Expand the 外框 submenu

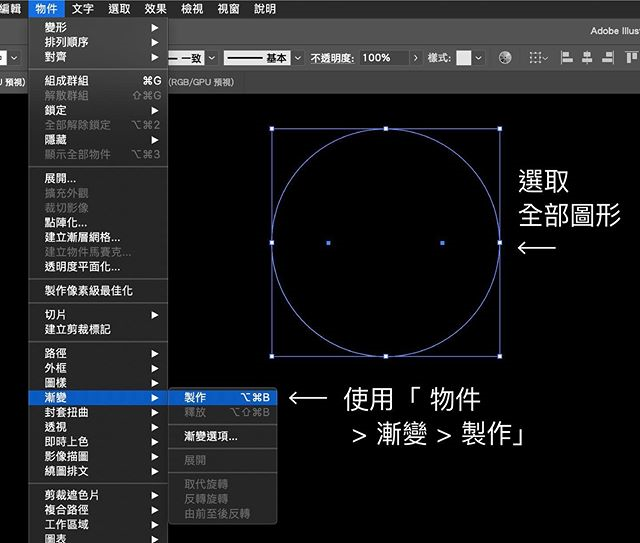tap(98, 368)
